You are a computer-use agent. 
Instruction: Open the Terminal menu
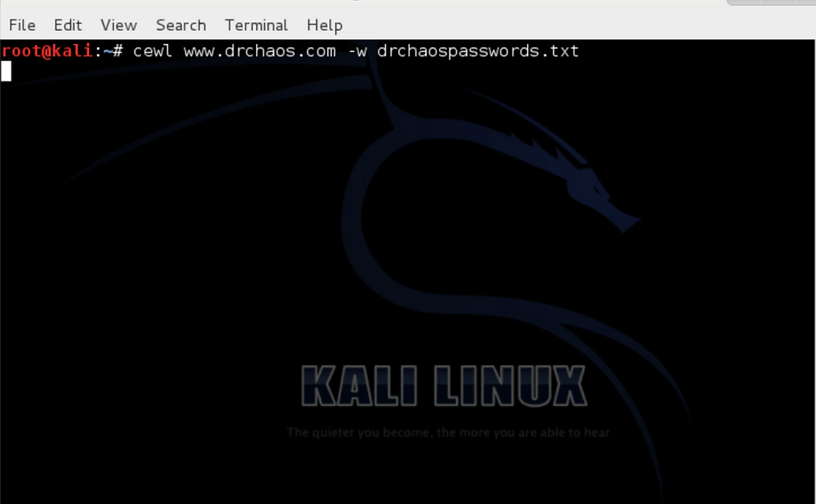click(x=256, y=25)
